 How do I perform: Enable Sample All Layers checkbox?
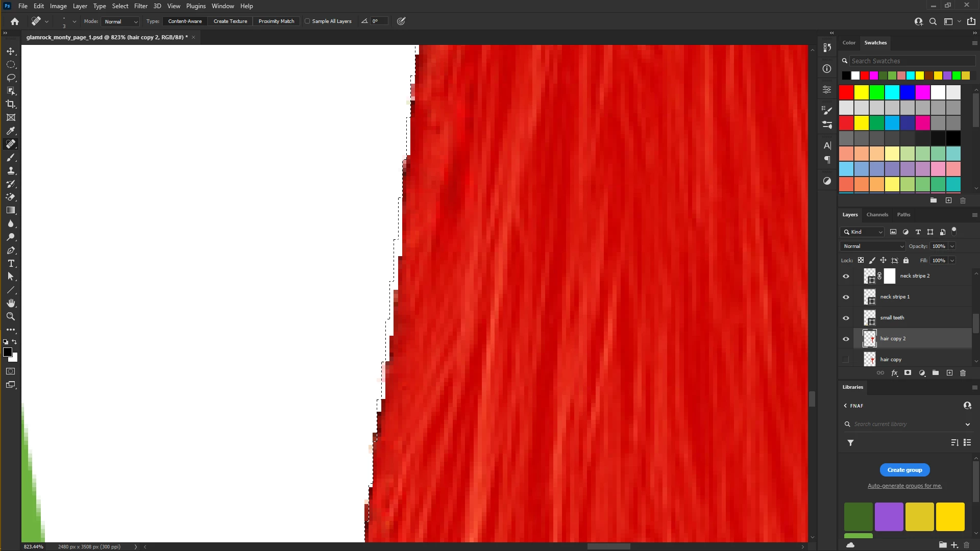[x=307, y=21]
